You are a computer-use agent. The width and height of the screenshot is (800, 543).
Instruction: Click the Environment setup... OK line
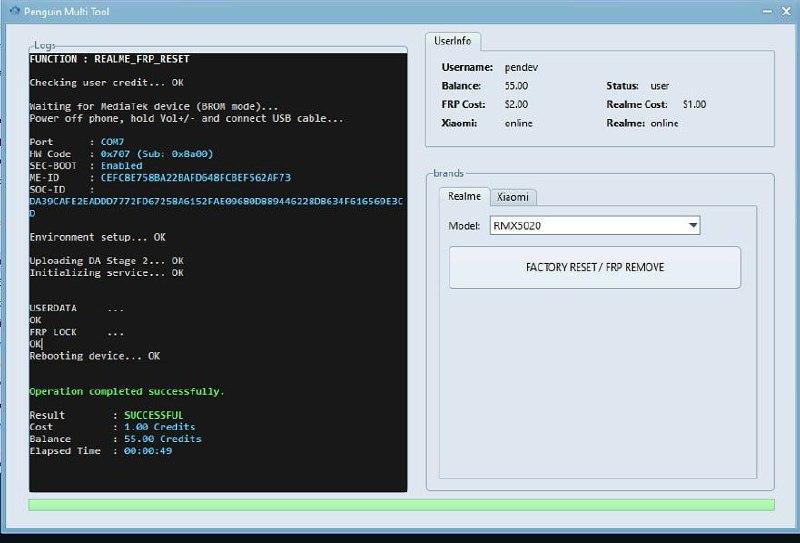[x=97, y=237]
